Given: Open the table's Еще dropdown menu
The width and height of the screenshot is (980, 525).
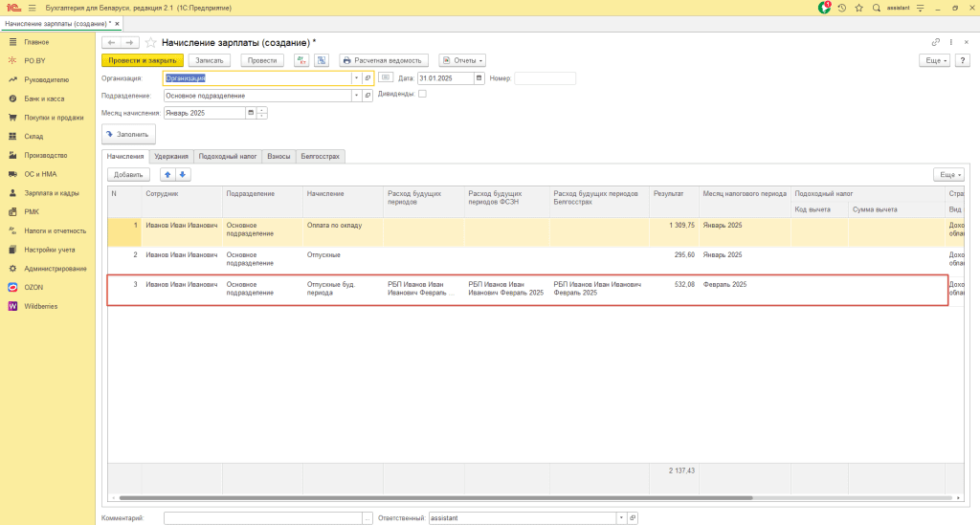Looking at the screenshot, I should 948,175.
